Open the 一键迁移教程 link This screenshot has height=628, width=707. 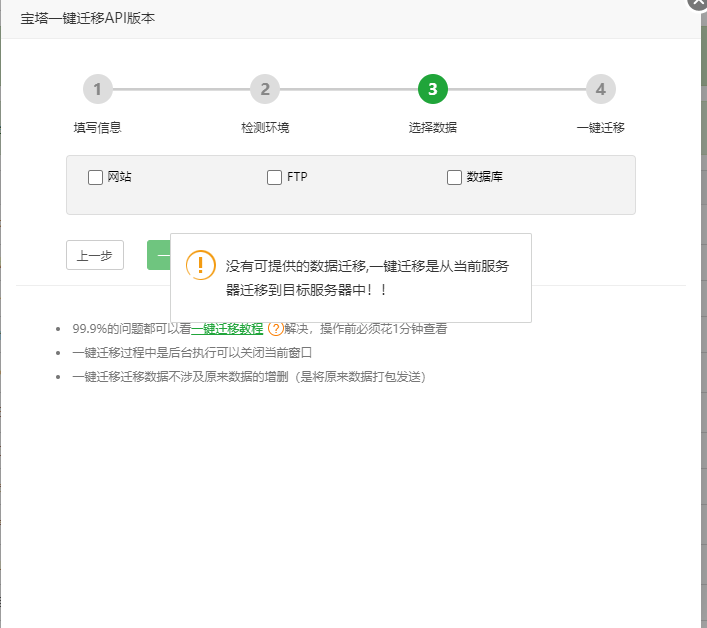tap(227, 329)
